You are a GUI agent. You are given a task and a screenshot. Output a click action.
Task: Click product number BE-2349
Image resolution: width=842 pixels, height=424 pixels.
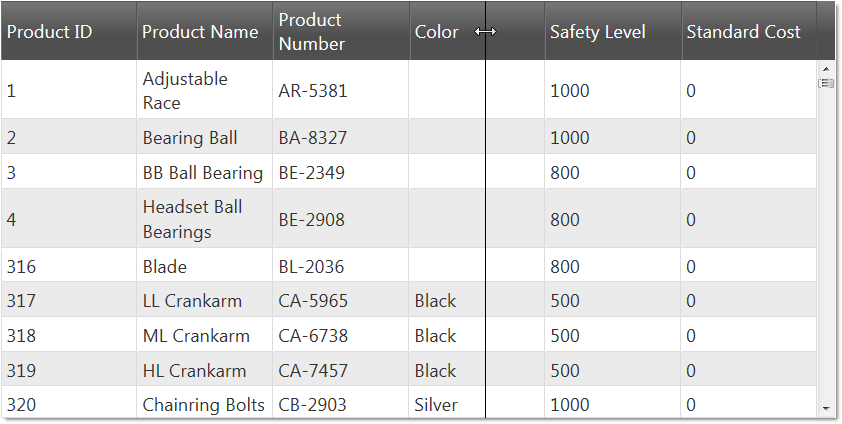pyautogui.click(x=312, y=172)
